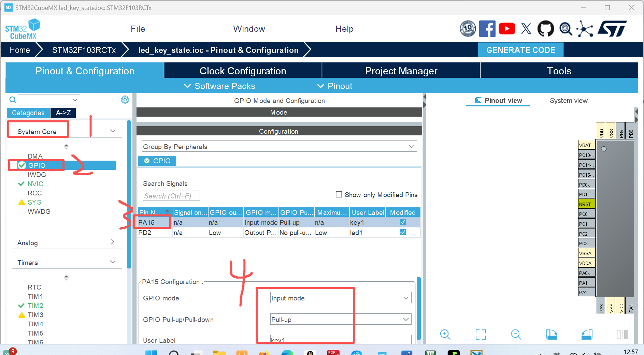Image resolution: width=644 pixels, height=355 pixels.
Task: Click the User Label field containing key1
Action: (x=341, y=339)
